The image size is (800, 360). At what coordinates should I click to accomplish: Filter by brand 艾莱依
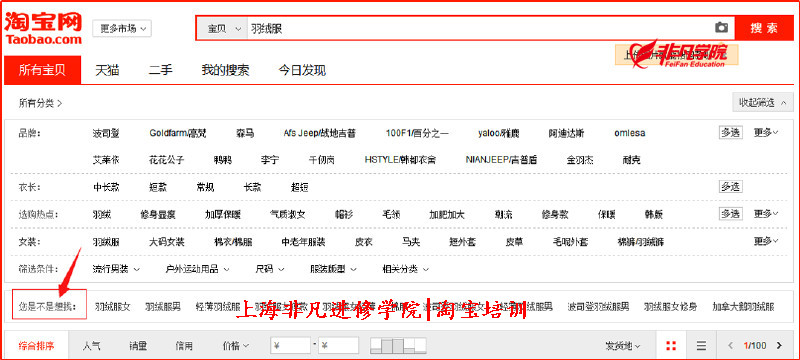tap(106, 160)
